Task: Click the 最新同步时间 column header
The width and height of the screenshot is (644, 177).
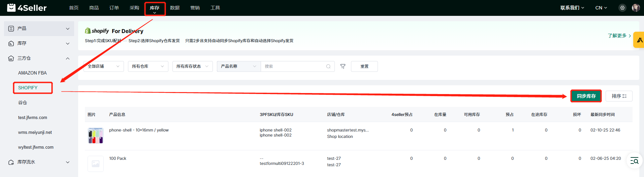Action: coord(603,115)
